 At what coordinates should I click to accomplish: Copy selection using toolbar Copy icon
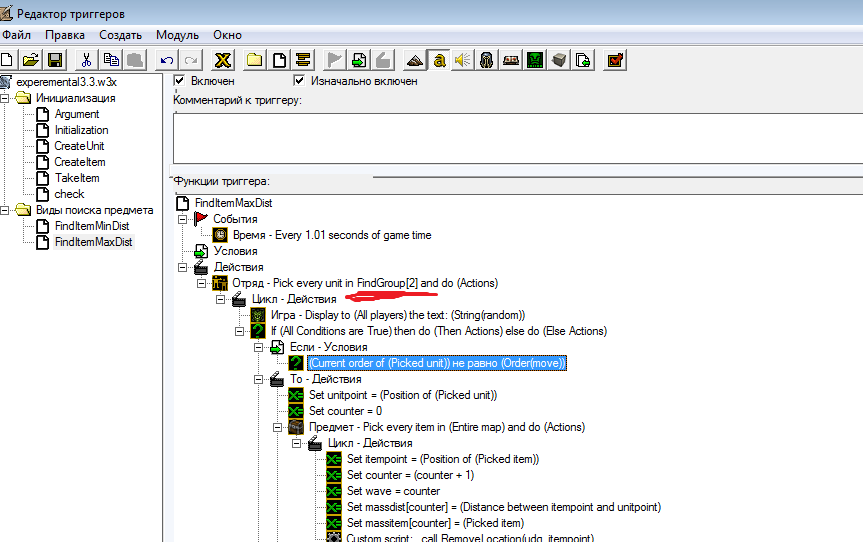click(111, 60)
